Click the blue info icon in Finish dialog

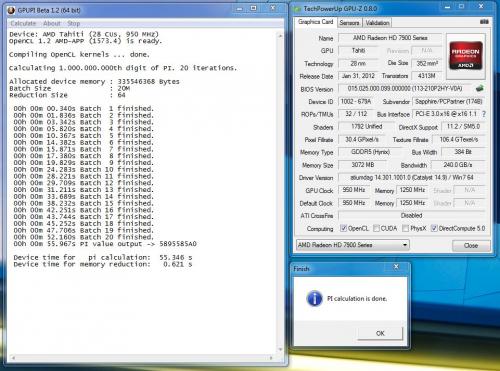pyautogui.click(x=314, y=298)
